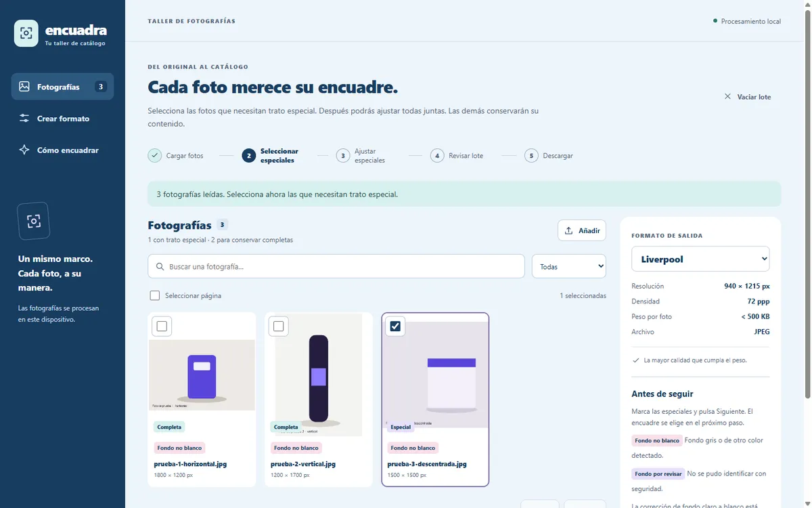The image size is (812, 508).
Task: Go to step 3 Ajustar especiales
Action: tap(361, 156)
